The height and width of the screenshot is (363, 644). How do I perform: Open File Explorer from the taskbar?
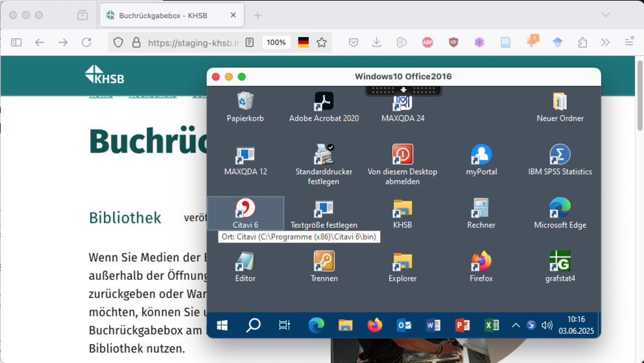[x=346, y=325]
